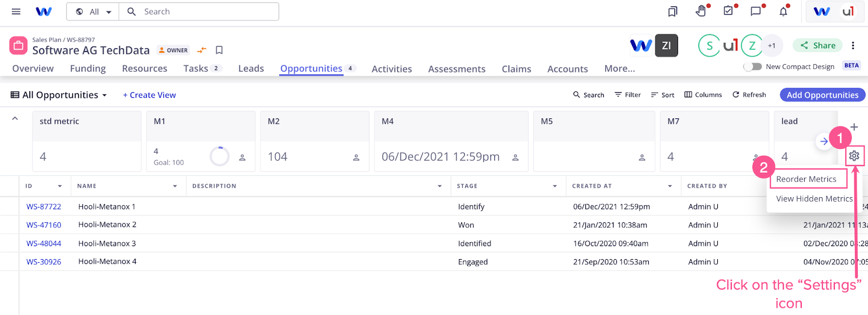
Task: Select Reorder Metrics menu entry
Action: click(806, 179)
